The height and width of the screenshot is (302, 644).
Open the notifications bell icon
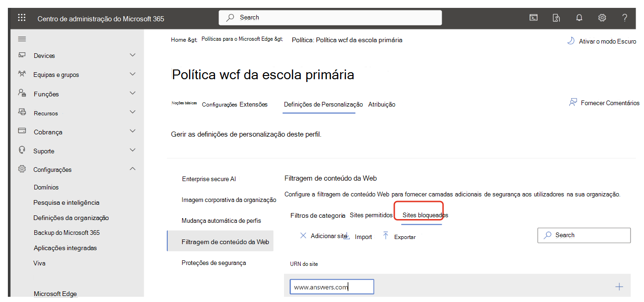tap(579, 17)
